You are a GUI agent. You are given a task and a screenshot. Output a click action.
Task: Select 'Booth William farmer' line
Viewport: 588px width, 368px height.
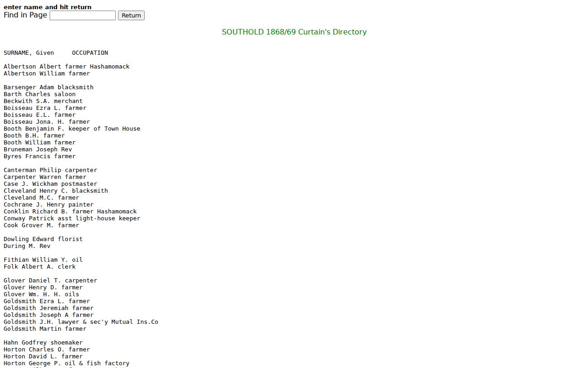tap(40, 143)
